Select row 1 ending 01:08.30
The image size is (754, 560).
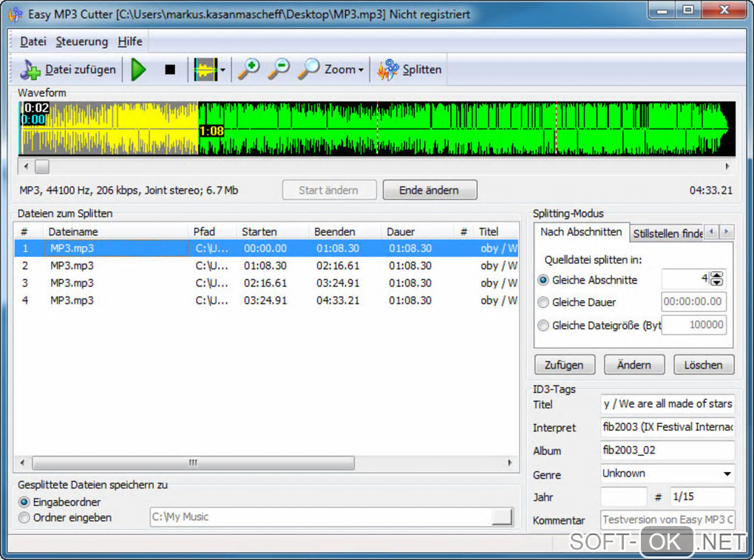(266, 248)
